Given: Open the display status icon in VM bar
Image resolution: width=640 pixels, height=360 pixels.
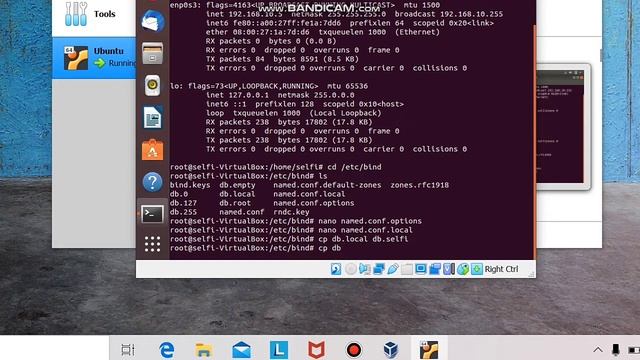Looking at the screenshot, I should [x=420, y=269].
